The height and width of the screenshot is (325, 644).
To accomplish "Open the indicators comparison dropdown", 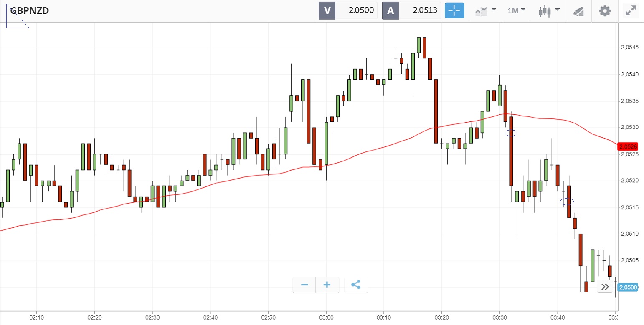I will click(486, 10).
